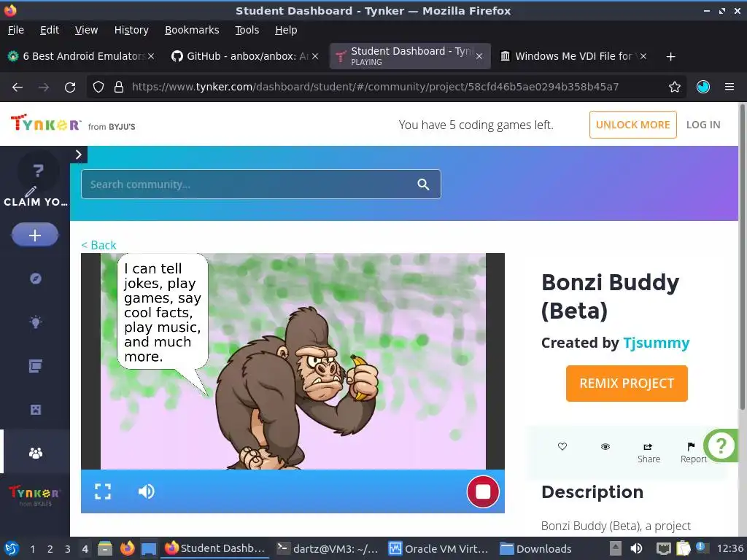Click the Description heading text
Screen dimensions: 747x560
click(x=592, y=492)
